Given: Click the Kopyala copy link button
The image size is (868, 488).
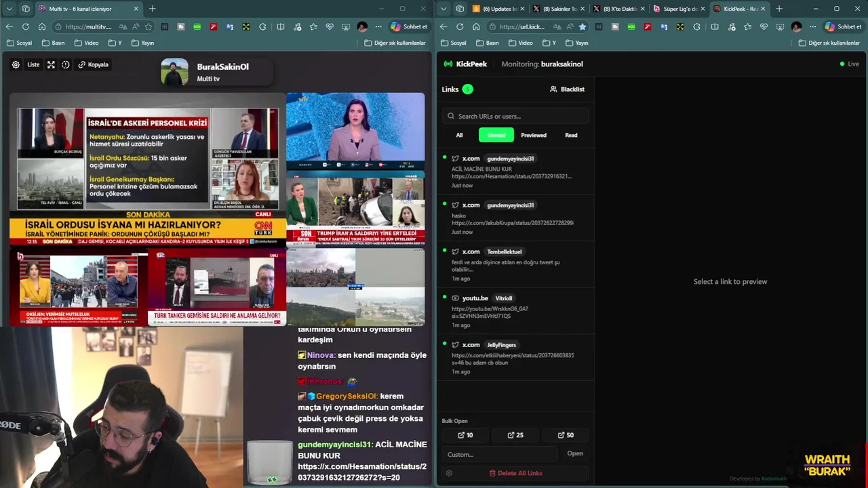Looking at the screenshot, I should pos(93,64).
